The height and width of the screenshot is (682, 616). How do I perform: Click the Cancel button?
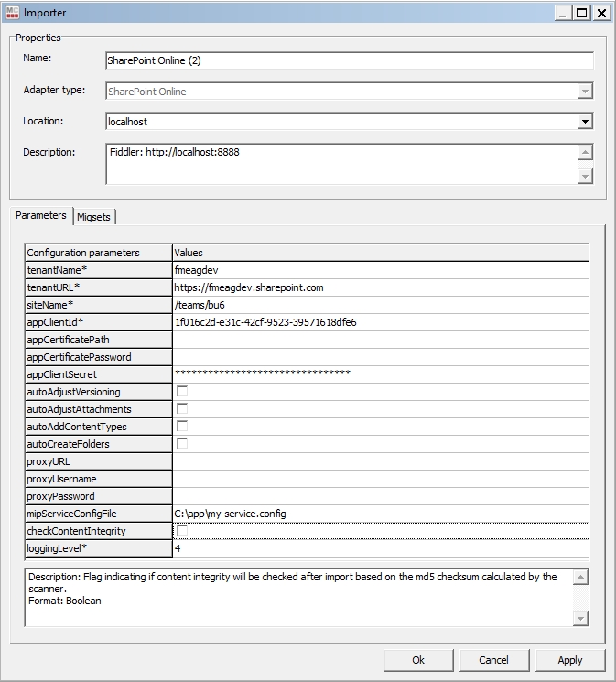pos(493,660)
